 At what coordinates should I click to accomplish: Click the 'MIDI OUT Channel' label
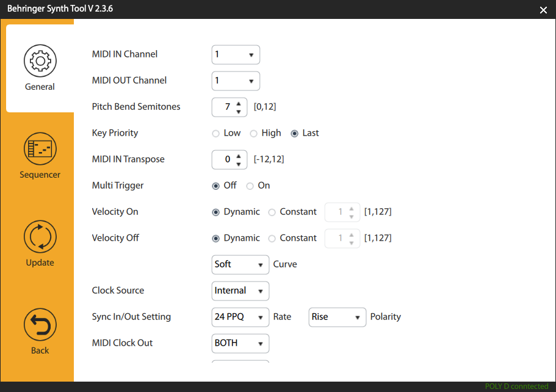tap(129, 80)
